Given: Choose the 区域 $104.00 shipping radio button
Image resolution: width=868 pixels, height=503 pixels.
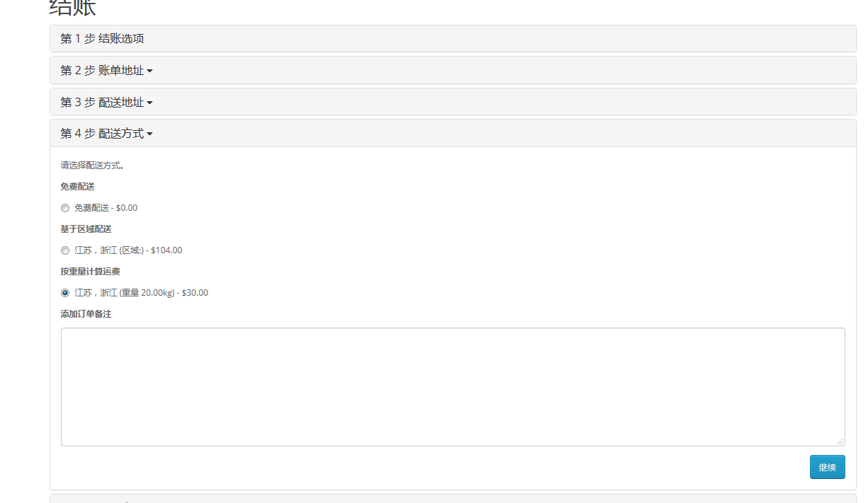Looking at the screenshot, I should (65, 250).
